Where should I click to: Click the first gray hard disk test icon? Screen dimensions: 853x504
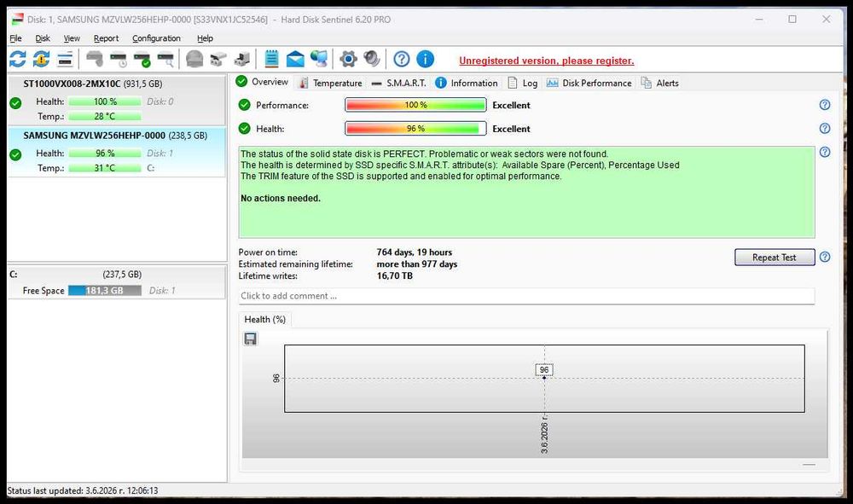[x=95, y=59]
